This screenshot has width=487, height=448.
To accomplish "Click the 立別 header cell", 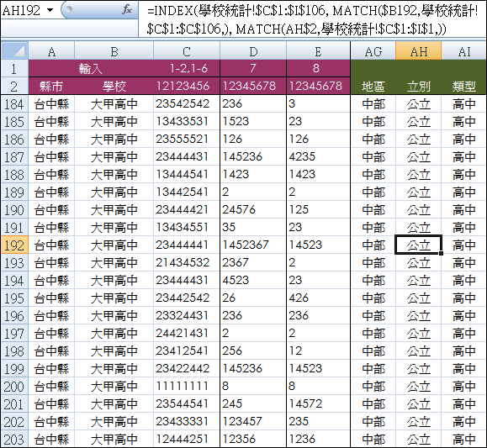I will [x=418, y=86].
